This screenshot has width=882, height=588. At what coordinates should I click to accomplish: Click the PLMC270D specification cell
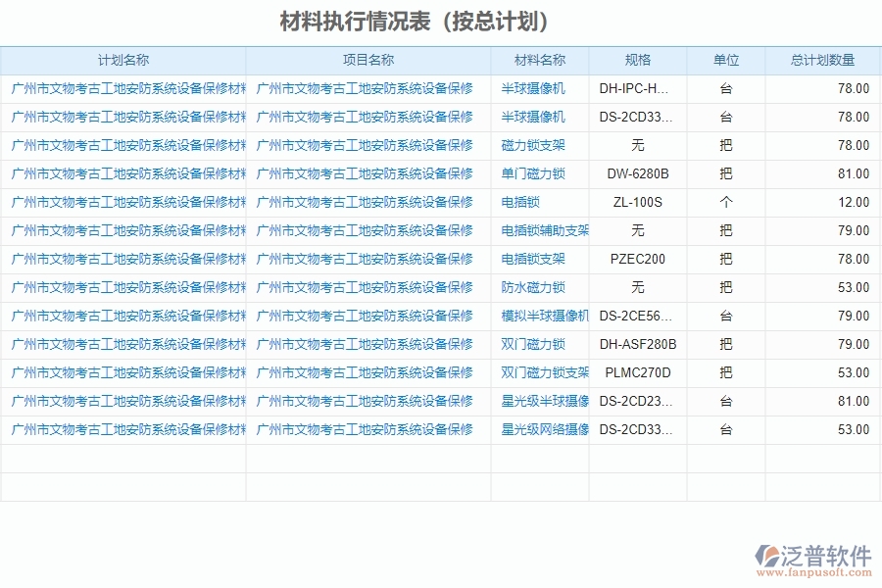[636, 372]
